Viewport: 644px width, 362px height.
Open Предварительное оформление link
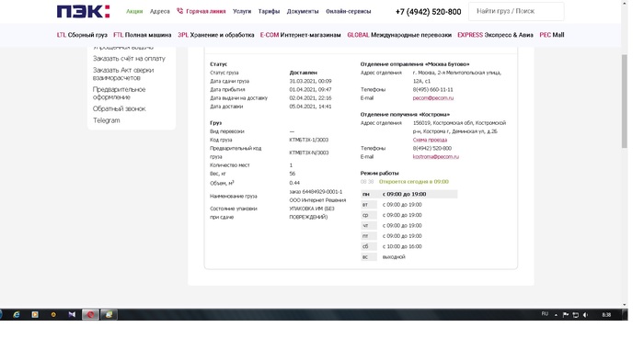(119, 93)
